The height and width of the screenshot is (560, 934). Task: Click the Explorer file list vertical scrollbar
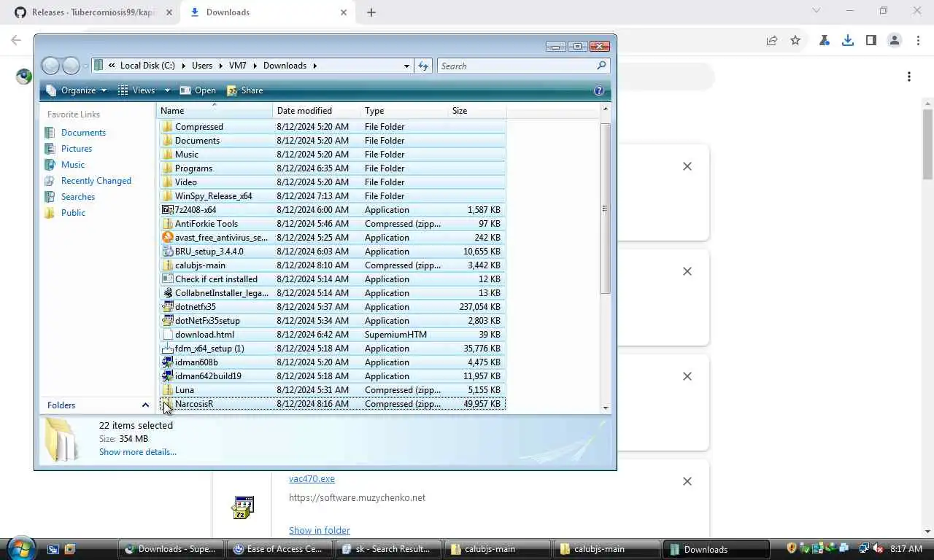point(605,208)
